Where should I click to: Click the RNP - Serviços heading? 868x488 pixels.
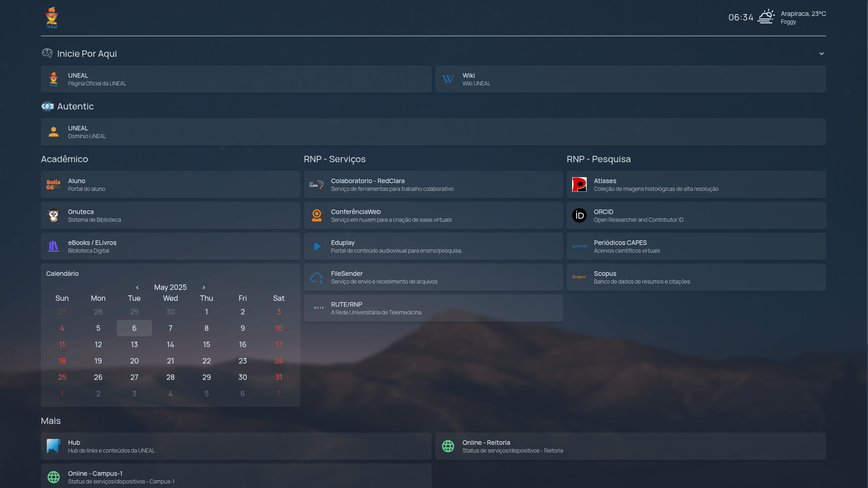coord(335,159)
